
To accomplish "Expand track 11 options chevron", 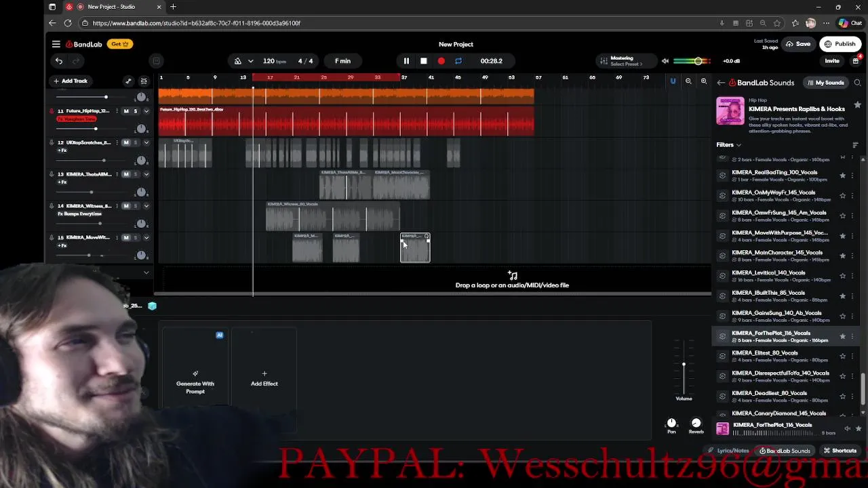I will pyautogui.click(x=146, y=111).
